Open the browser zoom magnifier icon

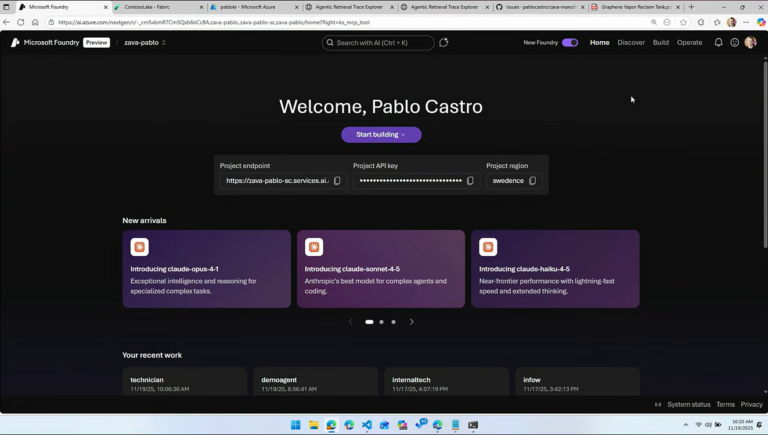pos(654,22)
